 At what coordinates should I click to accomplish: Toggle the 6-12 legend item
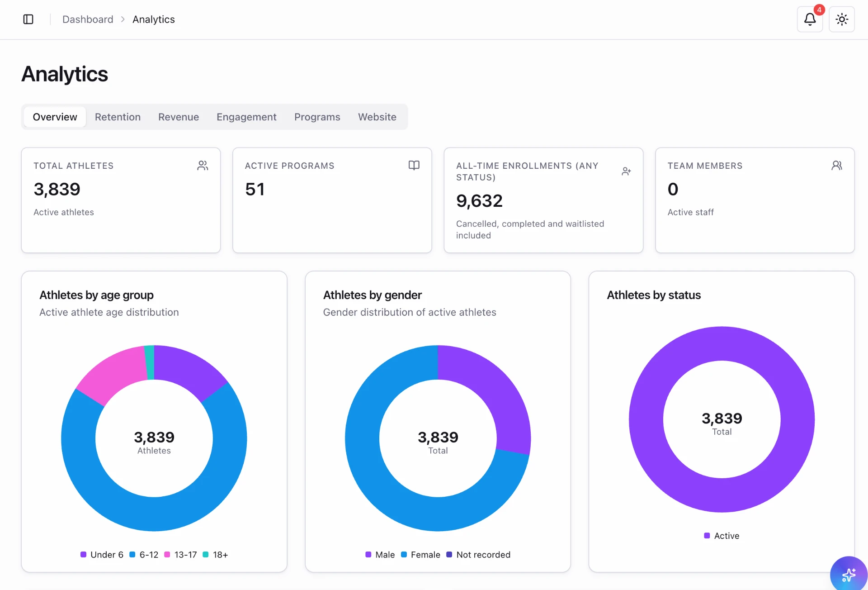pyautogui.click(x=144, y=555)
